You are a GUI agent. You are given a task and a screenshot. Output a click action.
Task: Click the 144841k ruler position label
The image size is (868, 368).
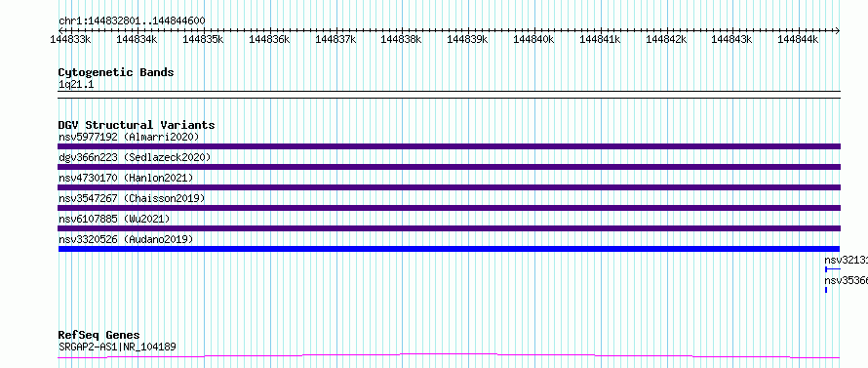[600, 39]
